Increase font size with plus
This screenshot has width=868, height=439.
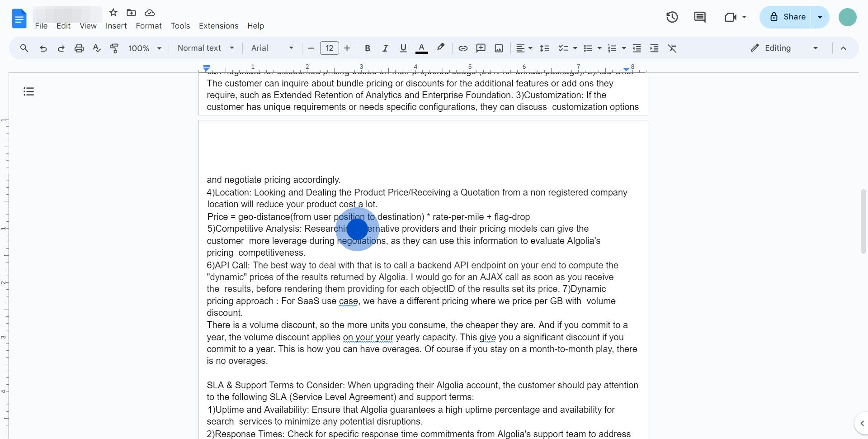[347, 48]
